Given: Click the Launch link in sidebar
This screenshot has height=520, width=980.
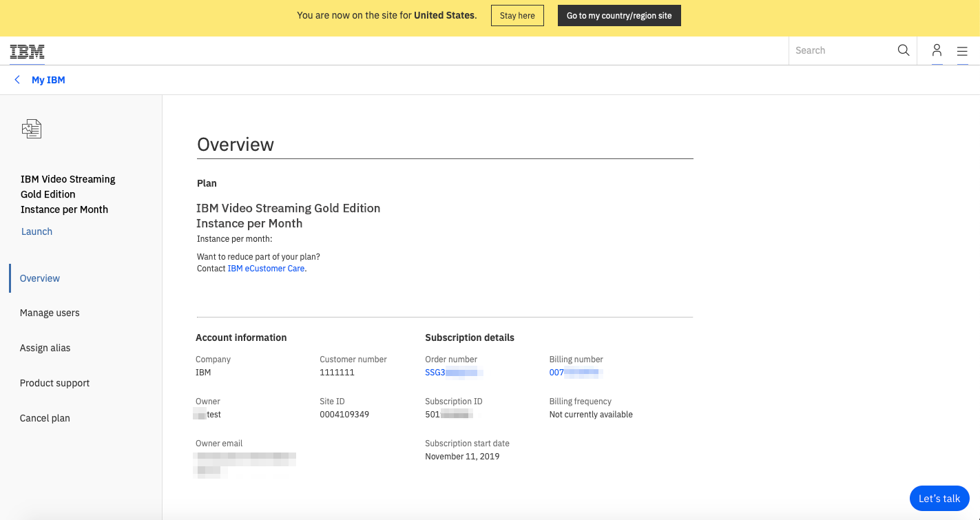Looking at the screenshot, I should tap(37, 231).
